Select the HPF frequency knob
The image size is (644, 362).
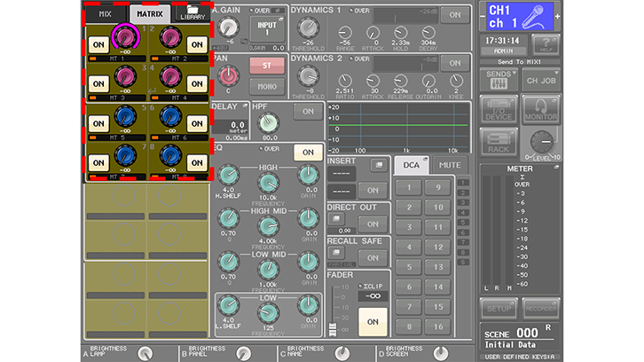click(x=269, y=122)
